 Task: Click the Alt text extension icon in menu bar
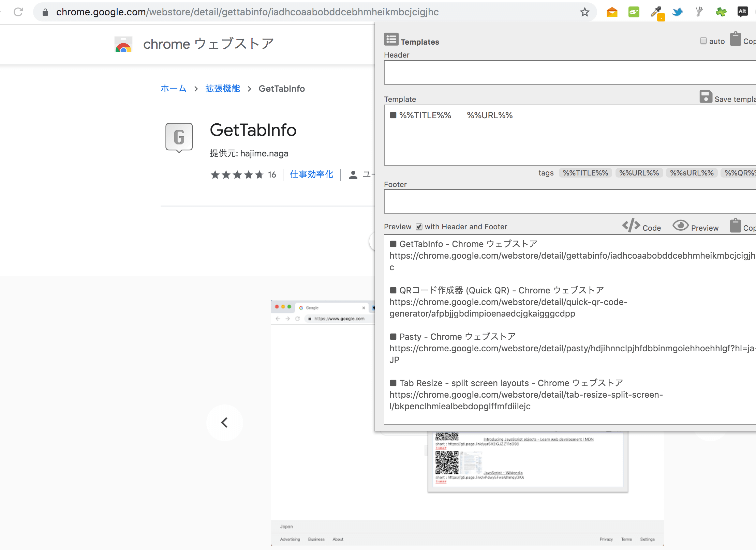click(x=742, y=11)
